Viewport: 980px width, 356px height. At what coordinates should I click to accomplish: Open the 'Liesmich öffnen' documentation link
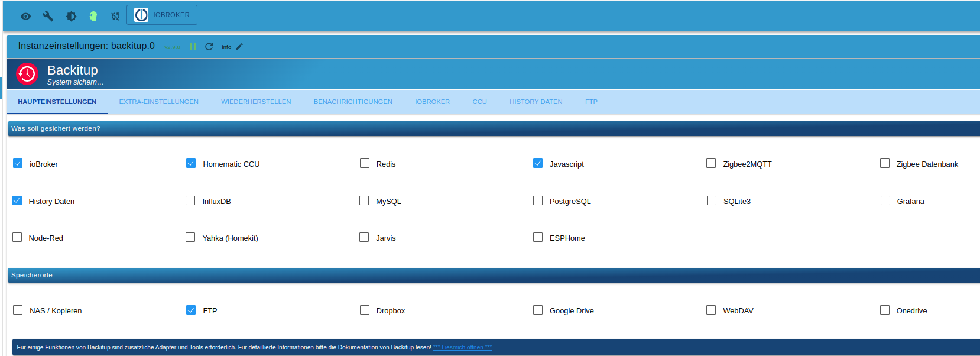point(462,348)
